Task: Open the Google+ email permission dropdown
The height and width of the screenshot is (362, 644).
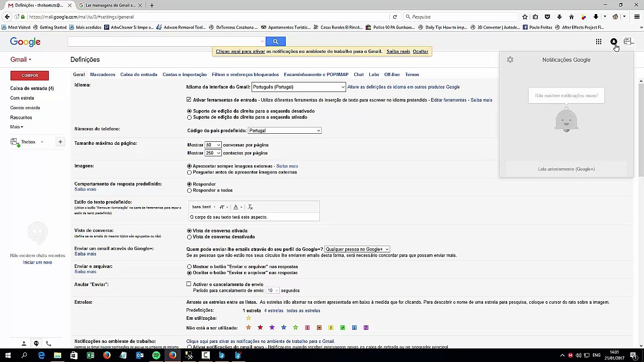Action: pyautogui.click(x=357, y=249)
